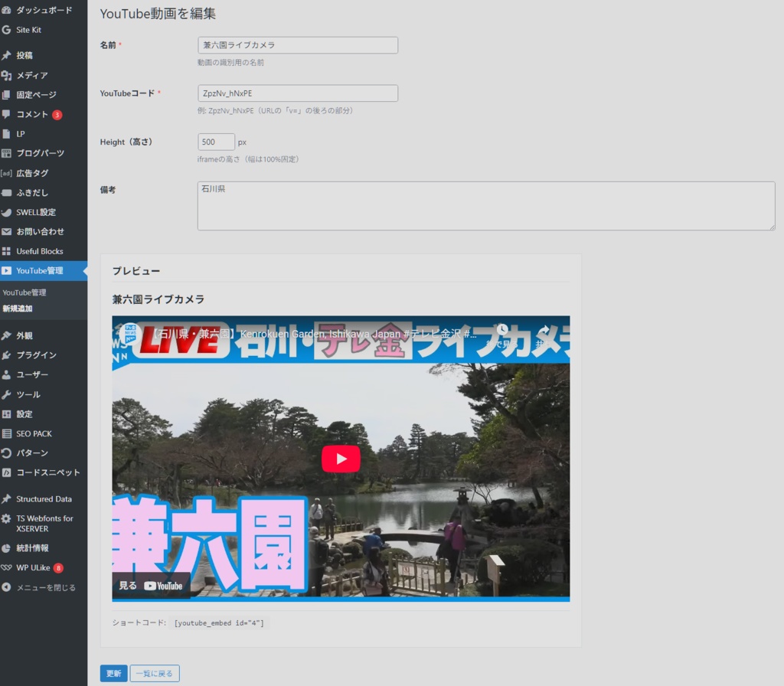
Task: Click the 更新 update button
Action: click(113, 673)
